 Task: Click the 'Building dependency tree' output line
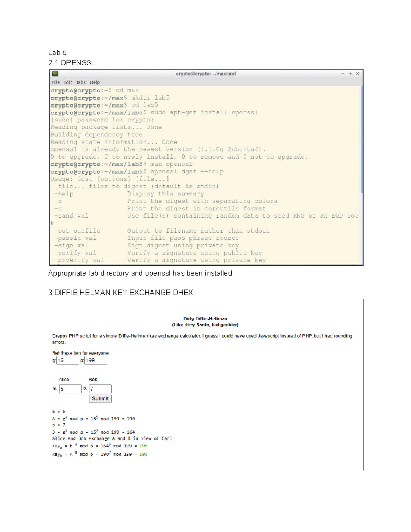pyautogui.click(x=96, y=135)
